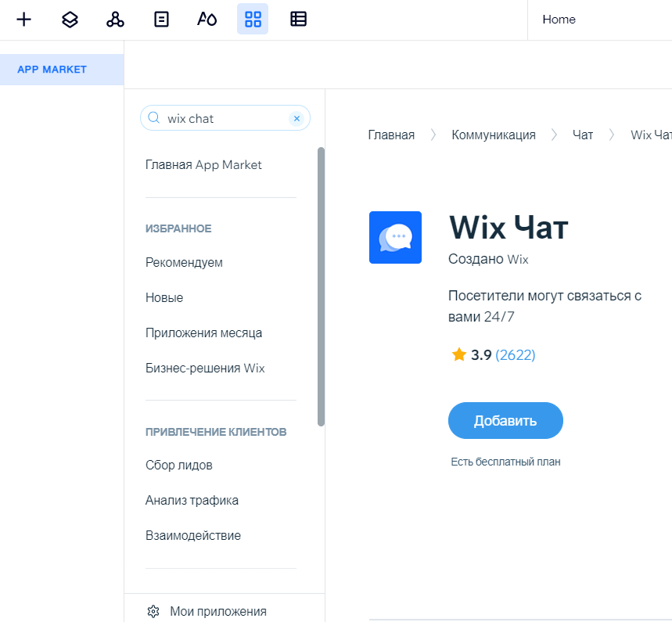
Task: Go to Коммуникация breadcrumb
Action: pyautogui.click(x=494, y=135)
